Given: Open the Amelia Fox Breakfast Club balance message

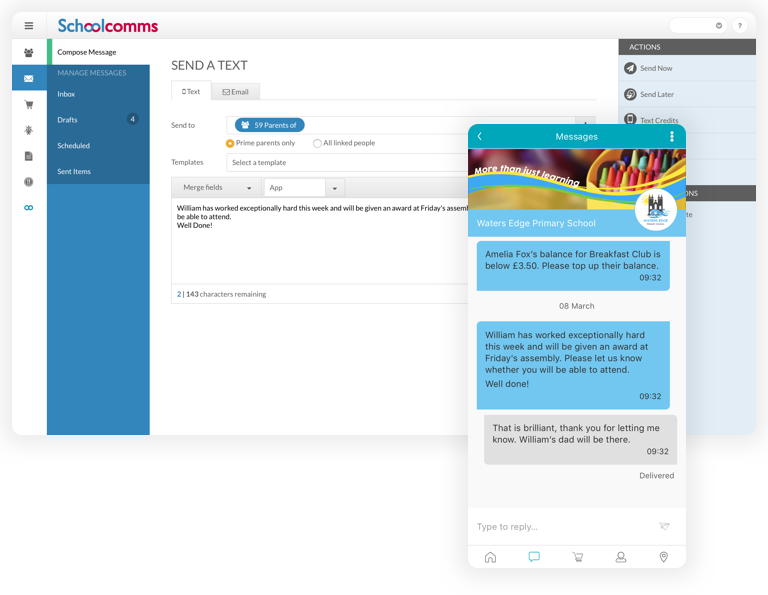Looking at the screenshot, I should pos(573,266).
